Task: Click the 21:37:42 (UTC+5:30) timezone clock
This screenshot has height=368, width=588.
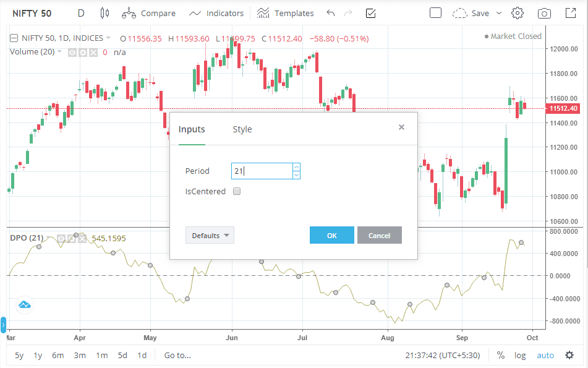Action: (x=443, y=355)
